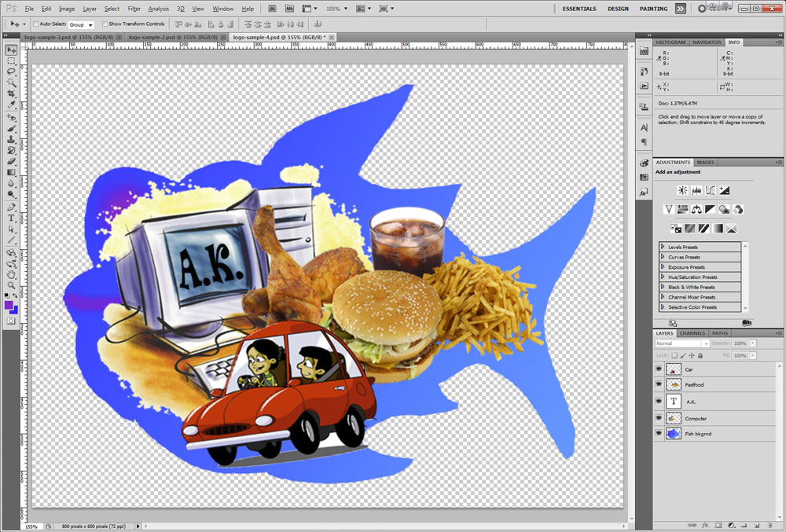
Task: Add a Brightness/Contrast adjustment
Action: tap(682, 190)
